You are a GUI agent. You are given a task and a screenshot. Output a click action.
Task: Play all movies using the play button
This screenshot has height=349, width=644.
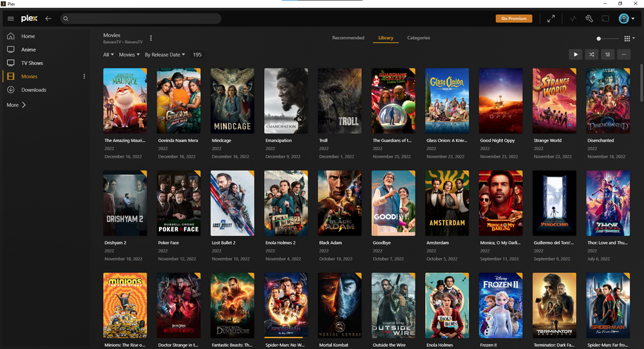pos(576,55)
